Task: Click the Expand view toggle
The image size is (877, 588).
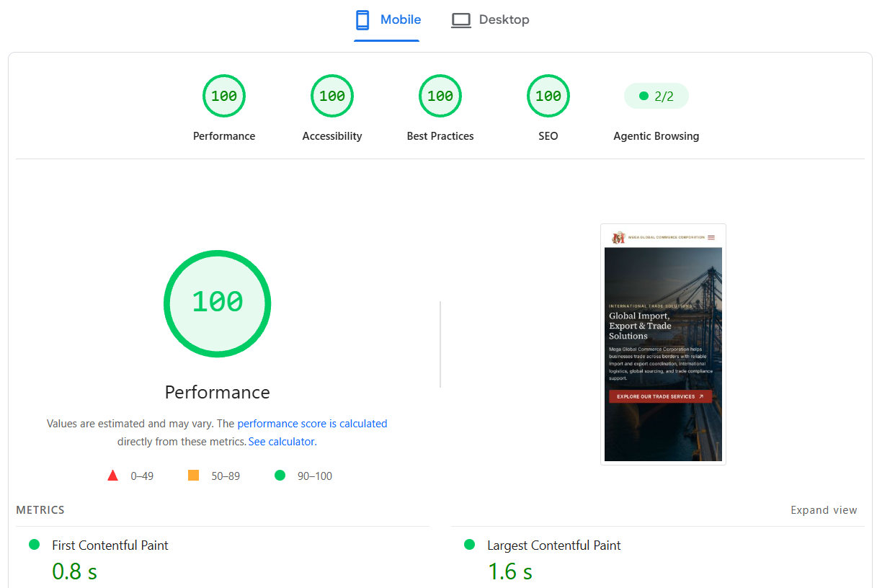Action: pyautogui.click(x=824, y=510)
